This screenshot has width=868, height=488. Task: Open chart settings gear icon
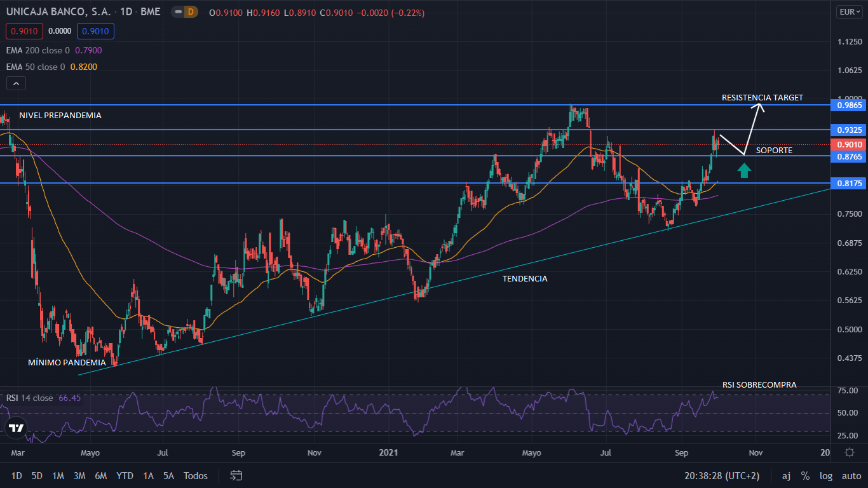coord(850,452)
